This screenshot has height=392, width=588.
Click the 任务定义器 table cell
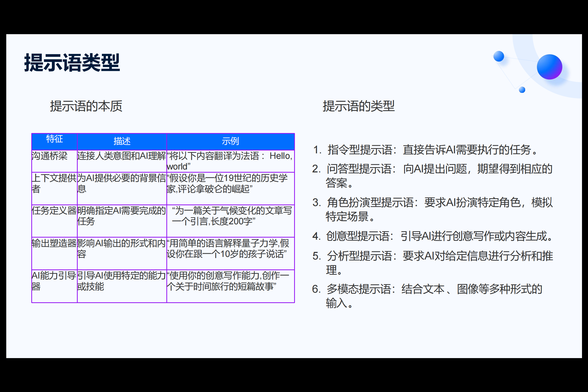pos(54,210)
